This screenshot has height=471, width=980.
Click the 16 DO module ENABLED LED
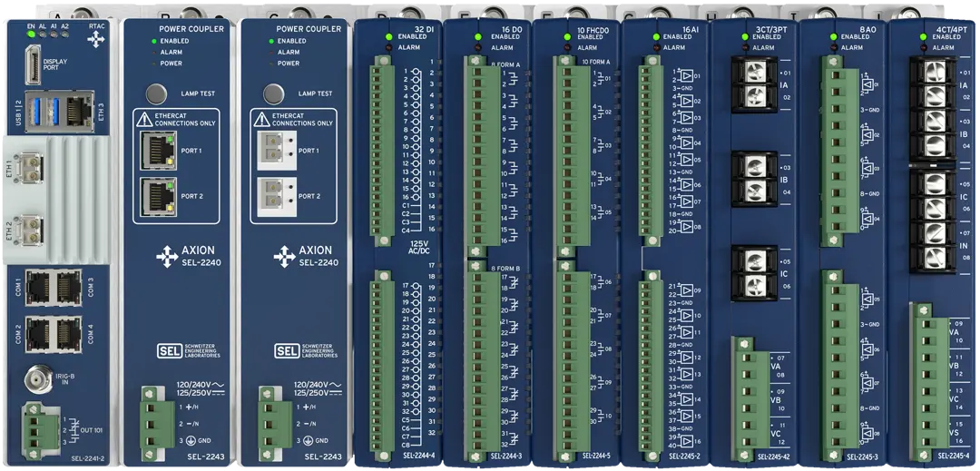[x=477, y=37]
